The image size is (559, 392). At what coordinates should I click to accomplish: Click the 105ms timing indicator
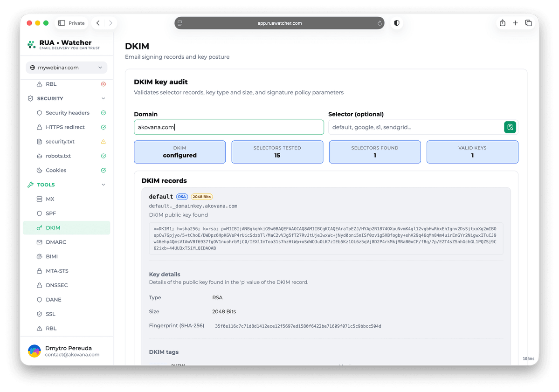pyautogui.click(x=528, y=358)
